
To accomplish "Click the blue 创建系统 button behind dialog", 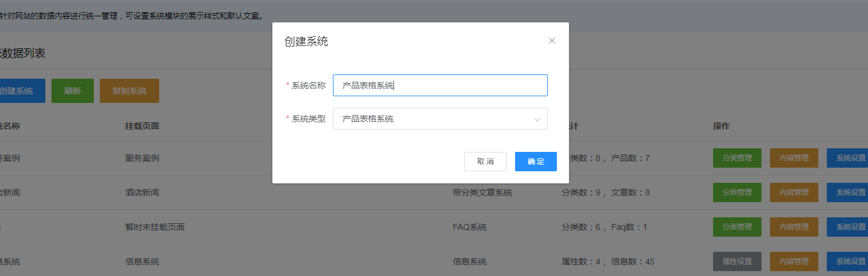I will pyautogui.click(x=21, y=91).
